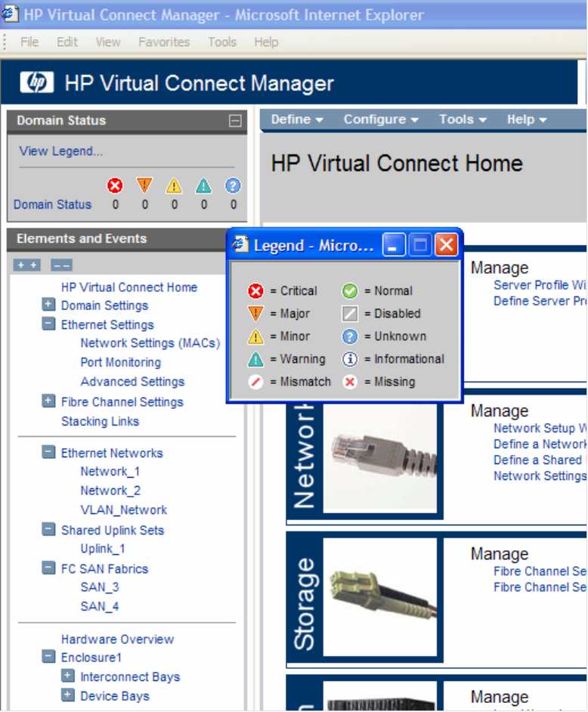Open HP Virtual Connect Home in the tree
The width and height of the screenshot is (588, 712).
point(129,287)
